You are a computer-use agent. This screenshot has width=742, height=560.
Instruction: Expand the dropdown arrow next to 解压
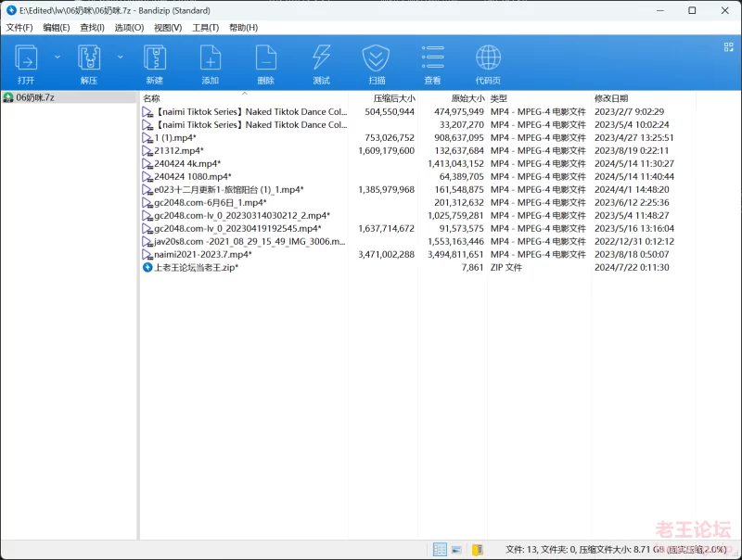[121, 57]
